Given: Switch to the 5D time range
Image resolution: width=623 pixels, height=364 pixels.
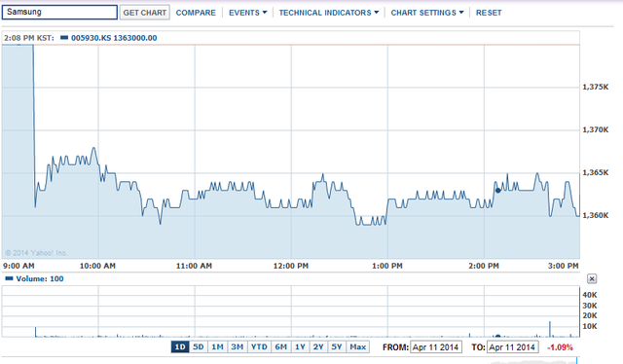Looking at the screenshot, I should [x=199, y=346].
